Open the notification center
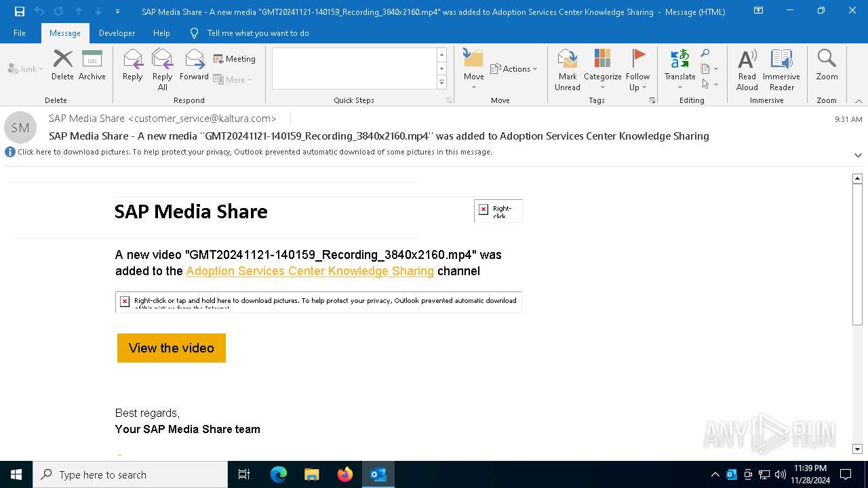 click(846, 474)
